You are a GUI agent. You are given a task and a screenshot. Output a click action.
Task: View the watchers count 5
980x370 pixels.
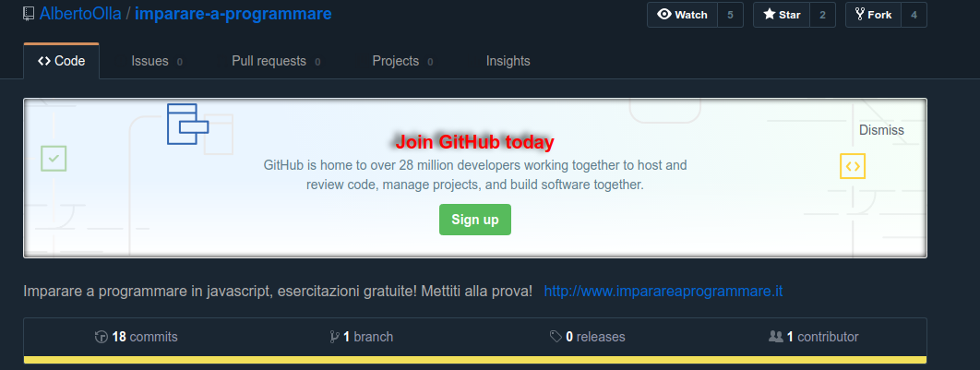tap(730, 15)
